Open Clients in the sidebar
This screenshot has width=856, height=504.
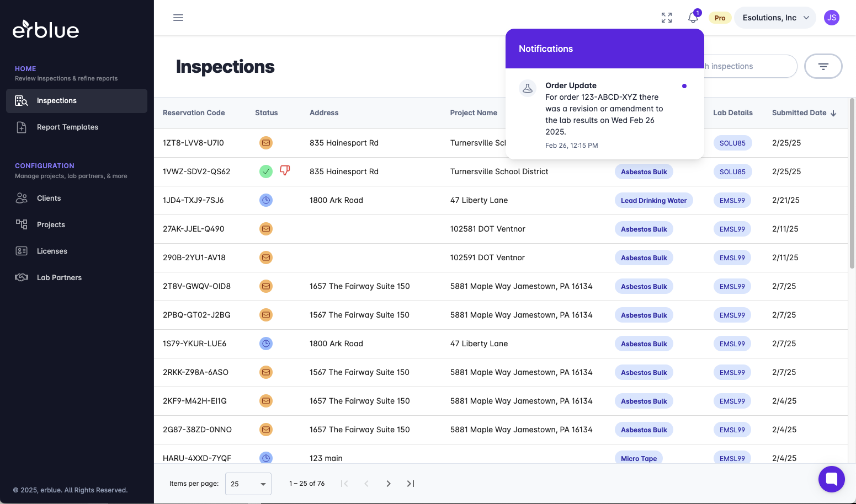click(x=77, y=199)
